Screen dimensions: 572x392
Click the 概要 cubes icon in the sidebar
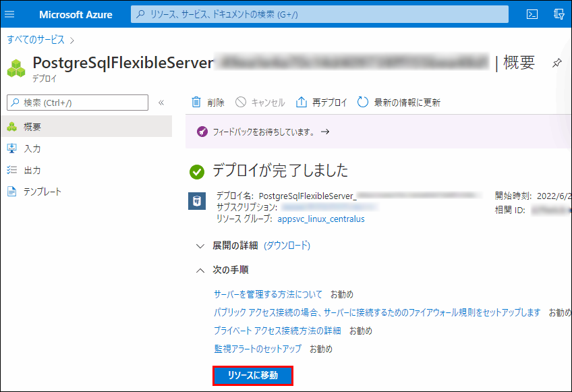pyautogui.click(x=11, y=127)
